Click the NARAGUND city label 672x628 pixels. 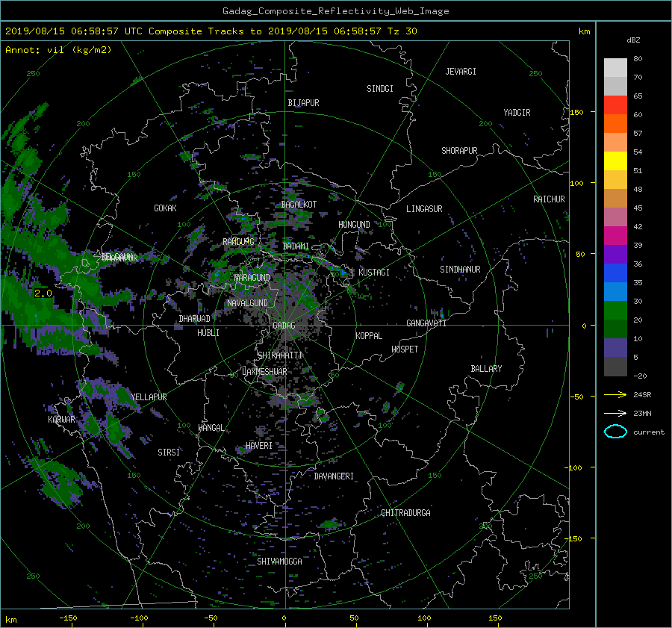(252, 278)
